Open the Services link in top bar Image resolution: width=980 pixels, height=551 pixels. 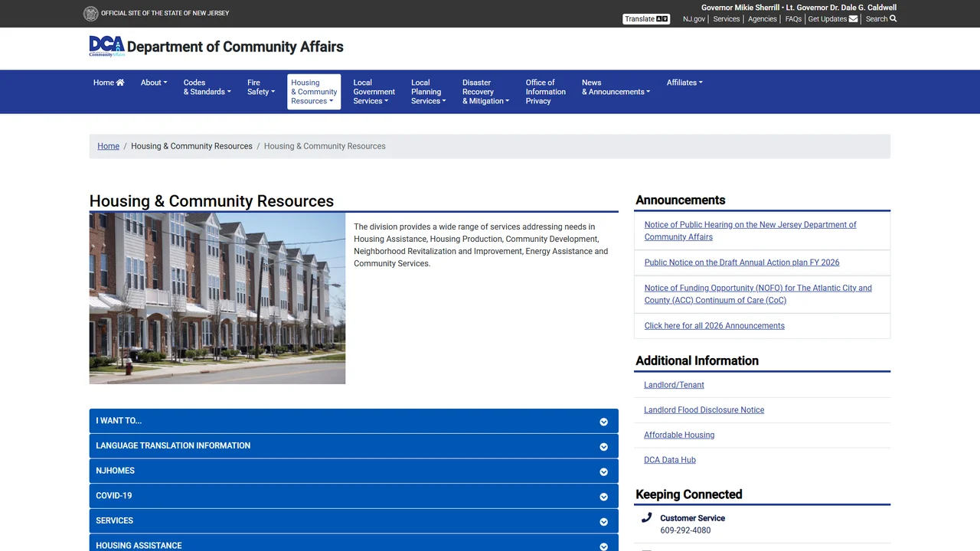tap(727, 19)
